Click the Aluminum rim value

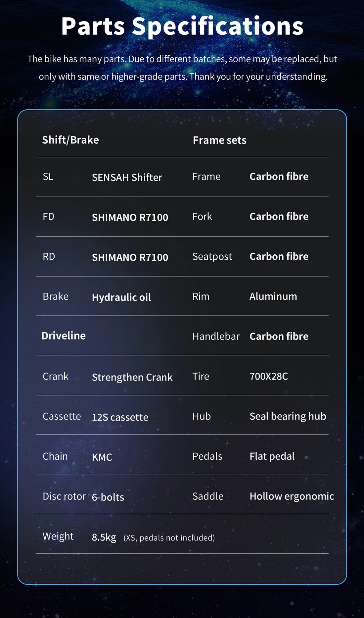point(273,296)
